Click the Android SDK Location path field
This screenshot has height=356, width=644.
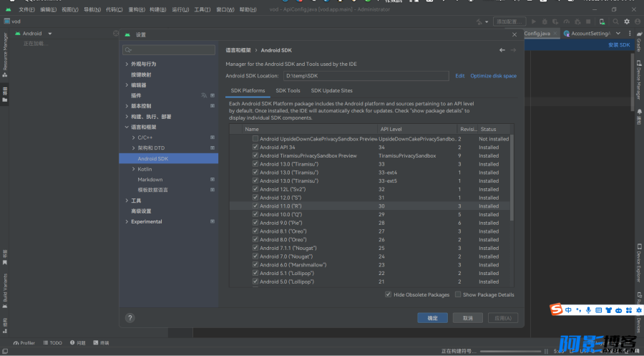tap(366, 76)
